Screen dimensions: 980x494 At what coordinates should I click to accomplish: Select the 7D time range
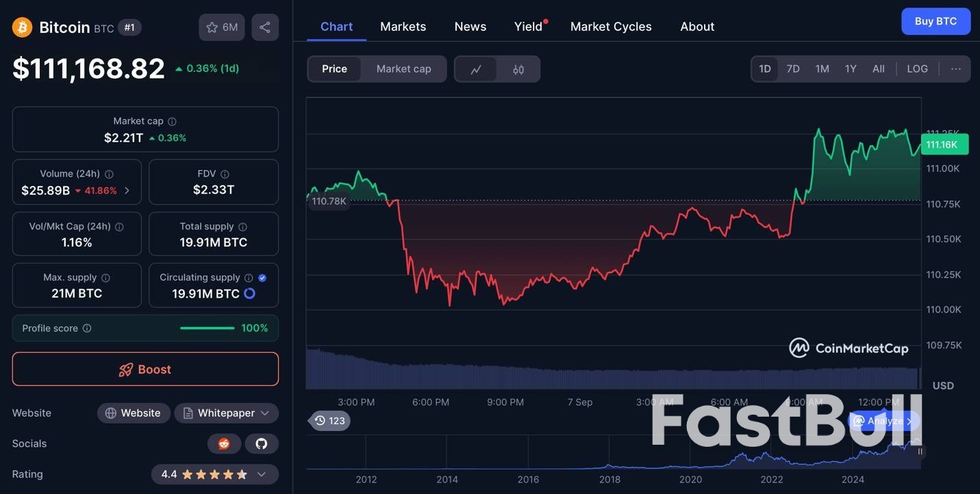(793, 69)
